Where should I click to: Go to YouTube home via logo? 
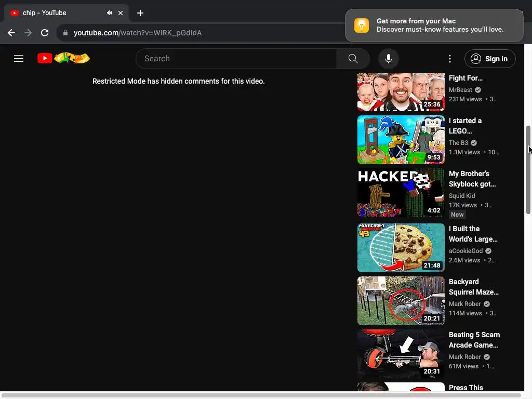[x=63, y=58]
